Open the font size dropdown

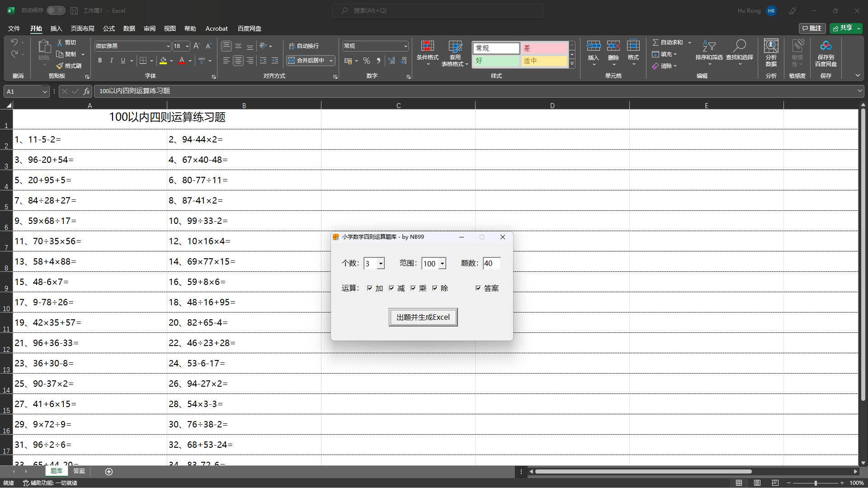click(x=187, y=46)
